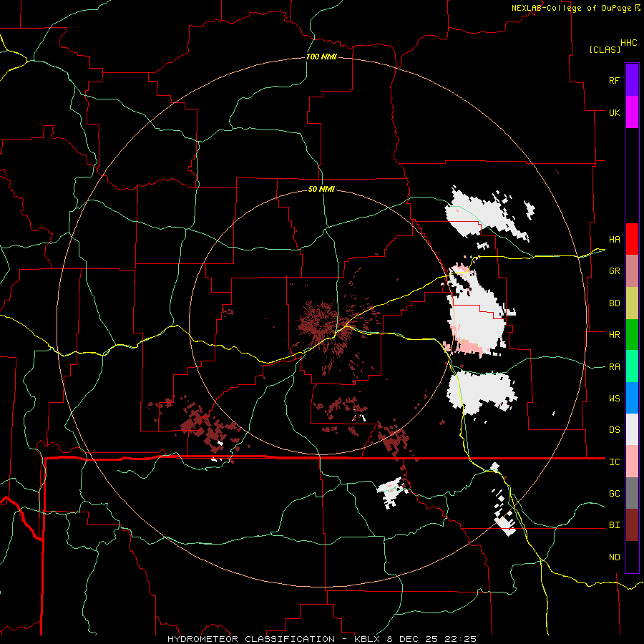Viewport: 644px width, 644px height.
Task: Click the '8 DEC 25' date text
Action: point(412,639)
